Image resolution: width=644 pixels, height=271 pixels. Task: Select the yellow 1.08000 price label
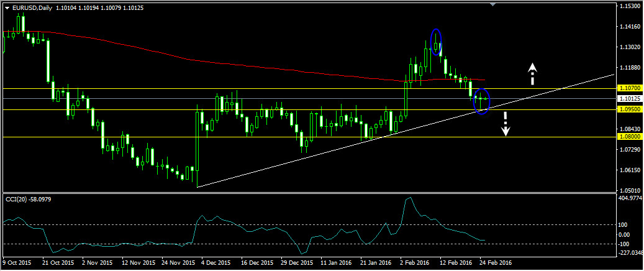click(x=629, y=137)
